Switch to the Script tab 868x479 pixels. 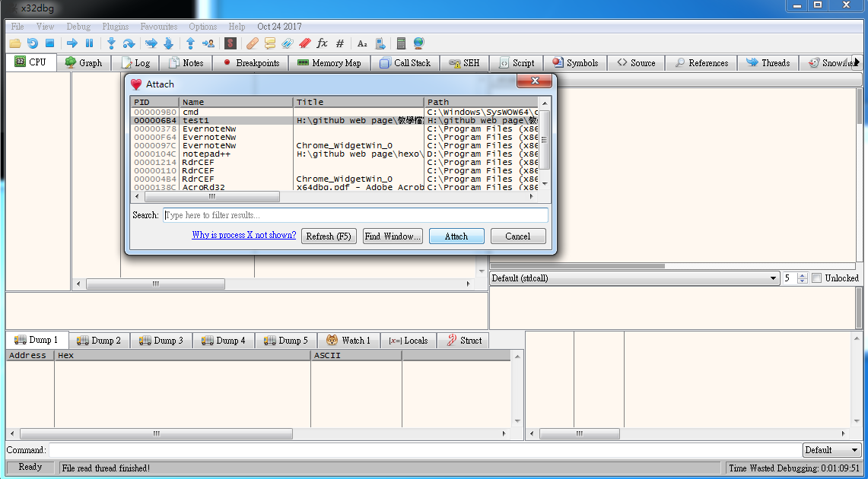click(517, 63)
